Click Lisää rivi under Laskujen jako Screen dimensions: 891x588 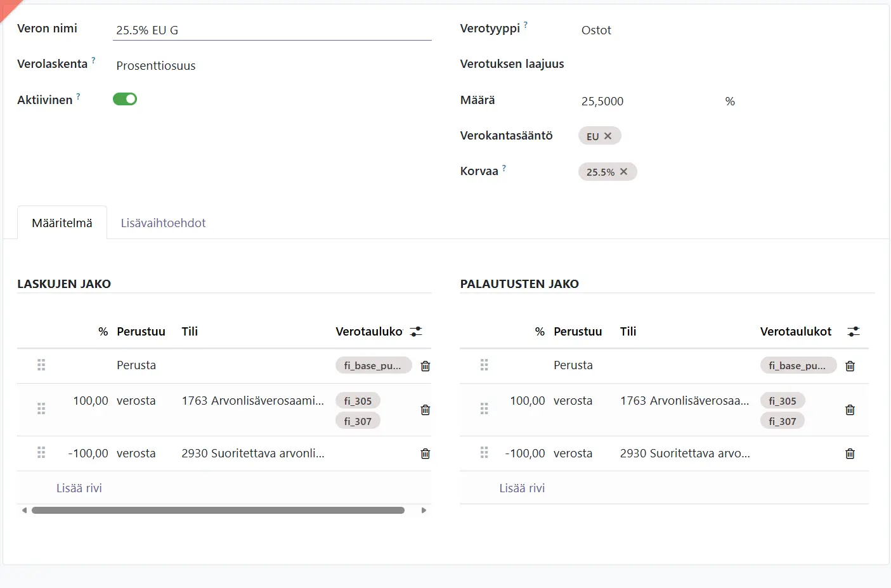[79, 488]
